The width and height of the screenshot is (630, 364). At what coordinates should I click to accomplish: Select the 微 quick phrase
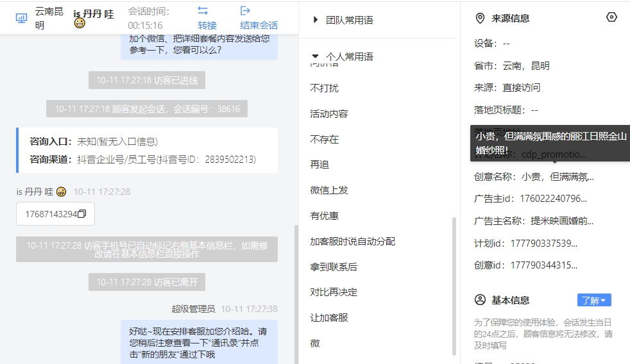pos(315,343)
